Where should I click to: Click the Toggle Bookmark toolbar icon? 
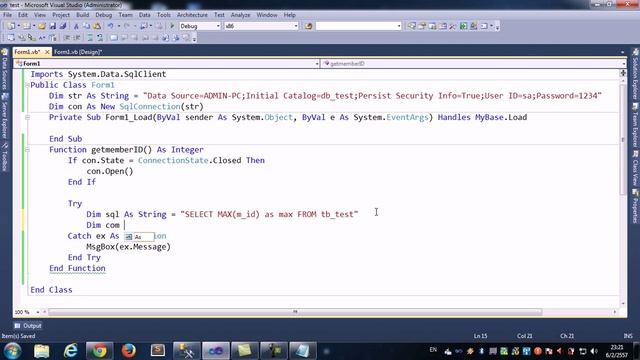[113, 38]
